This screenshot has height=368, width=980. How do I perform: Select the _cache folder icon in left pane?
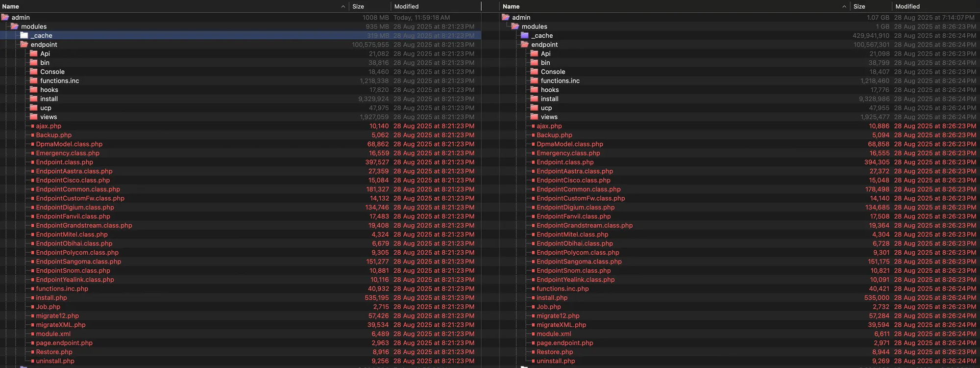pos(24,35)
